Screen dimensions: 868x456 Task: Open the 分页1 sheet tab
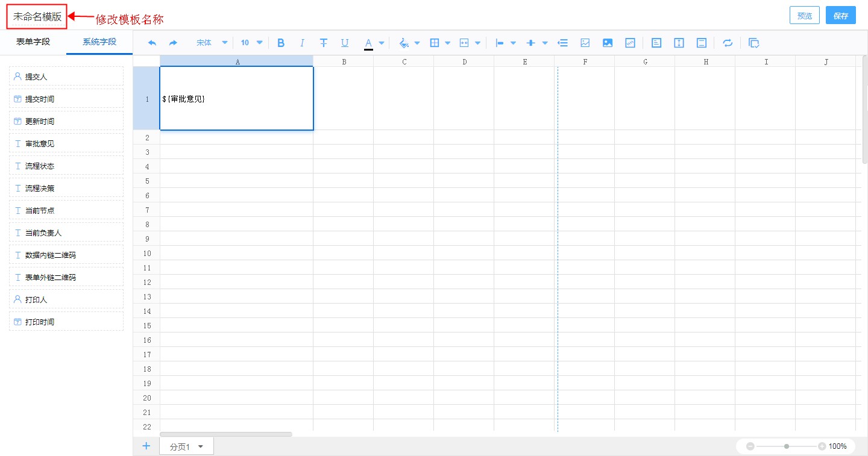[x=186, y=446]
